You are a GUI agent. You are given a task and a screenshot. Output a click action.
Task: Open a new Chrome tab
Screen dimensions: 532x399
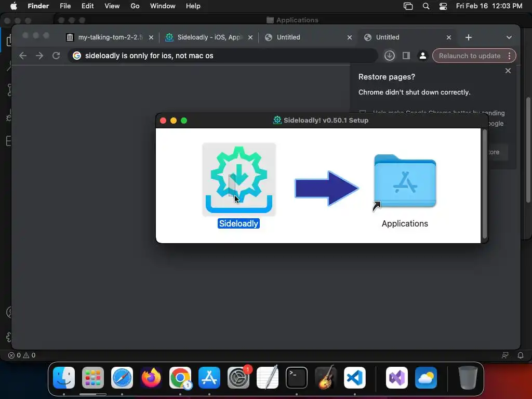(x=469, y=37)
